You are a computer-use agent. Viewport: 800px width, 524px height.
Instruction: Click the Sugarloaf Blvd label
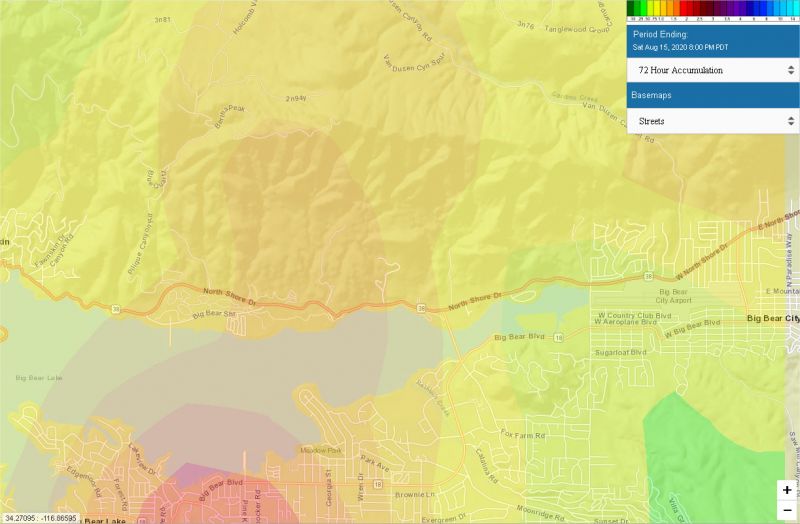[620, 353]
